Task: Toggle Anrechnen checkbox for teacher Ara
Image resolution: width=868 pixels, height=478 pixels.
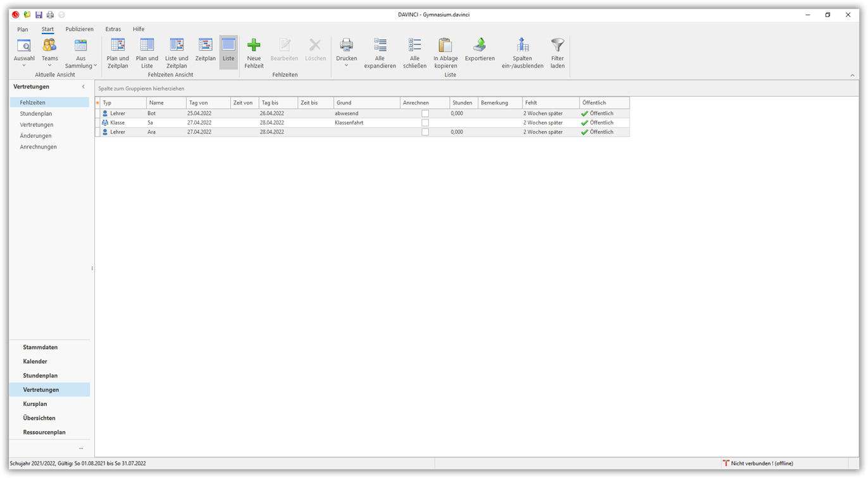Action: click(425, 132)
